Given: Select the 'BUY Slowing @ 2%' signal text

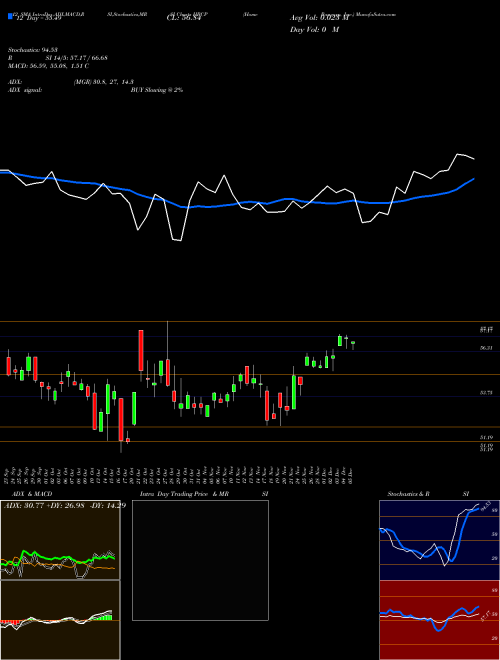Looking at the screenshot, I should [157, 90].
